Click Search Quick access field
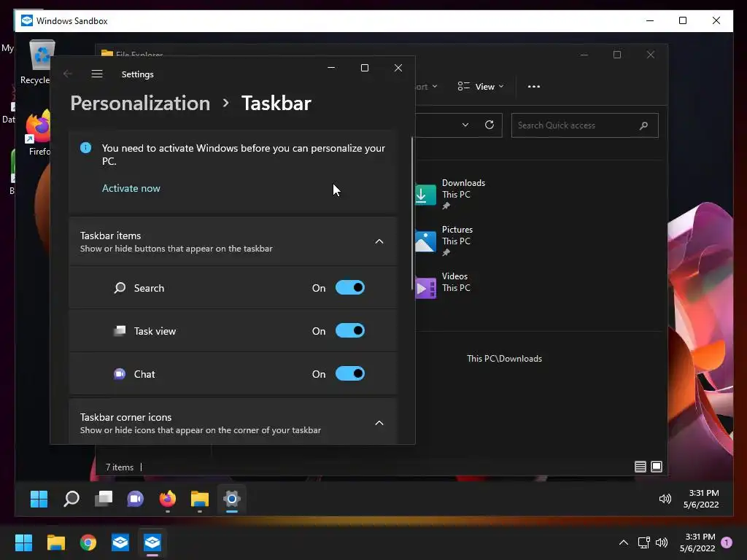This screenshot has height=560, width=747. [x=584, y=125]
